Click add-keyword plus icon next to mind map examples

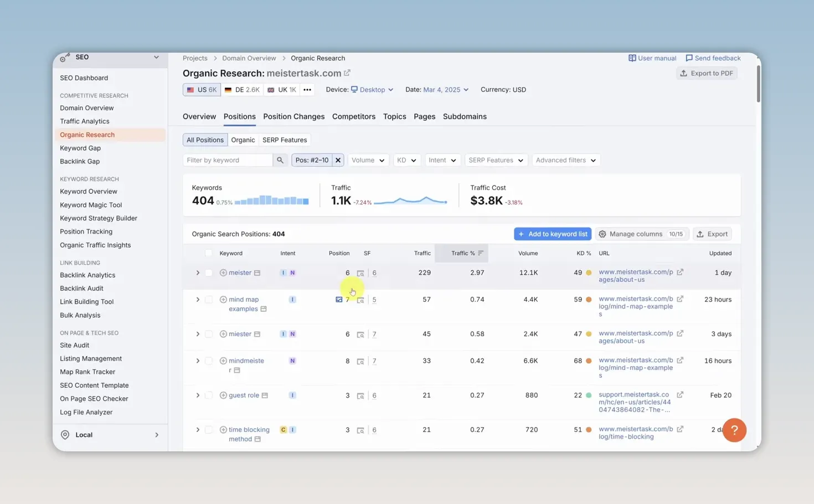(223, 300)
